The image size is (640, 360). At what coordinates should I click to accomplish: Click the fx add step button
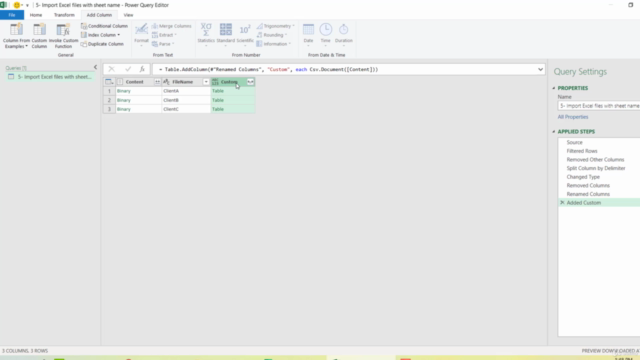[142, 69]
